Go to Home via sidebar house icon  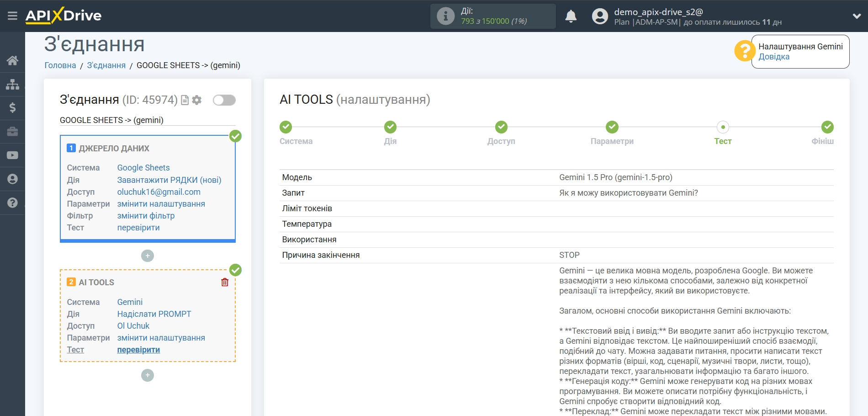point(12,60)
